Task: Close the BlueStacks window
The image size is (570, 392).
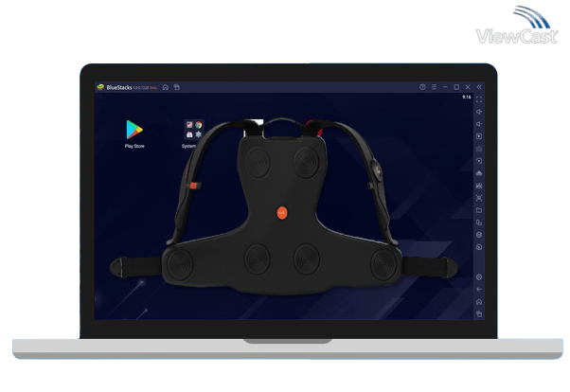Action: point(468,87)
